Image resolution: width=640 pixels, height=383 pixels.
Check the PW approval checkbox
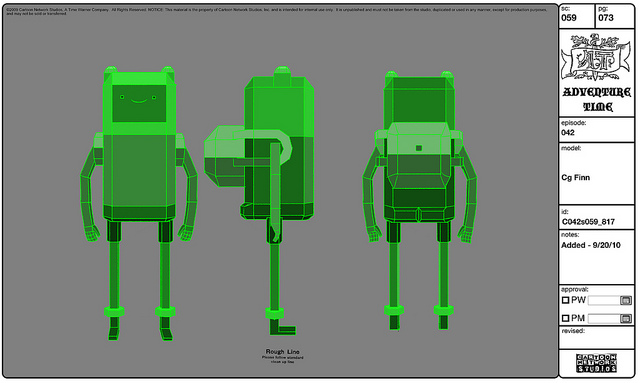565,301
